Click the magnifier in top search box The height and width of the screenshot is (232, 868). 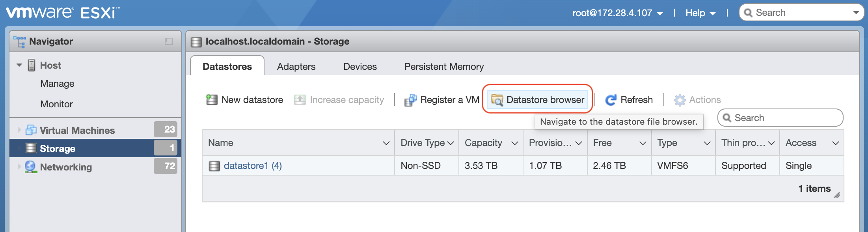748,13
